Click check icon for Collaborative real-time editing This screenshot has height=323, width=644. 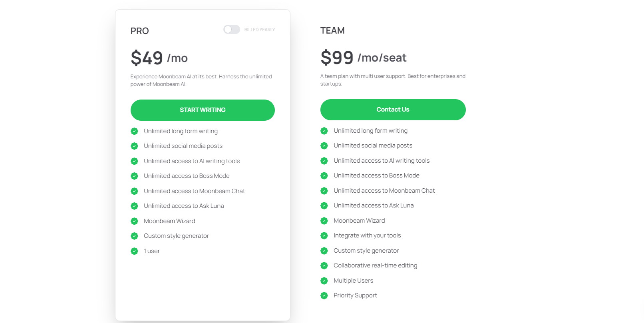click(324, 265)
